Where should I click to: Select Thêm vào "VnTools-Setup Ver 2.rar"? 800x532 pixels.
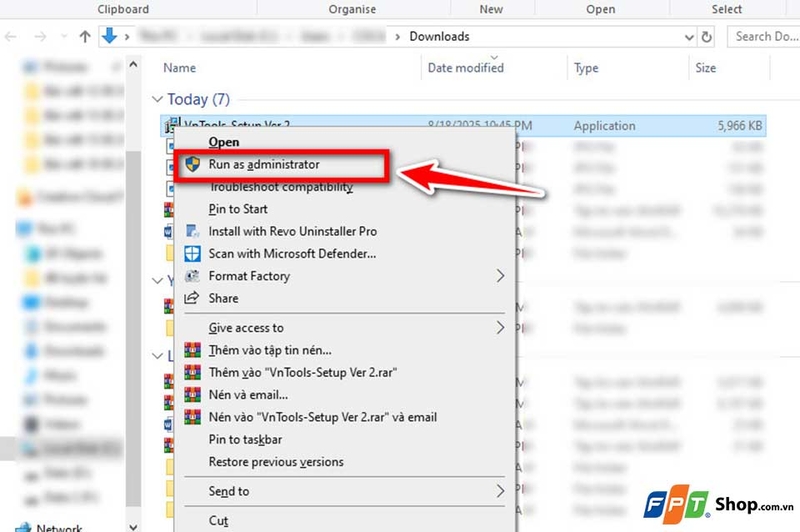[x=303, y=372]
